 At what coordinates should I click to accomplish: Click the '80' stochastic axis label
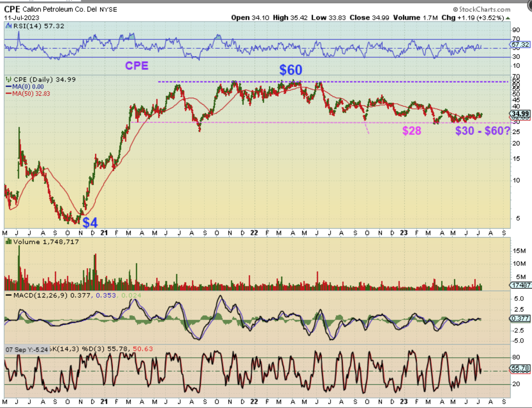click(x=516, y=358)
